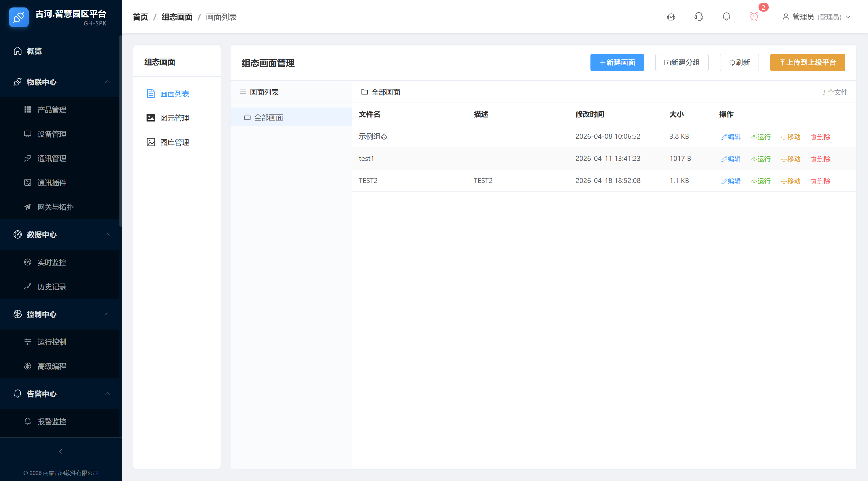Select 产品管理 in the sidebar
The width and height of the screenshot is (868, 481).
pyautogui.click(x=51, y=109)
